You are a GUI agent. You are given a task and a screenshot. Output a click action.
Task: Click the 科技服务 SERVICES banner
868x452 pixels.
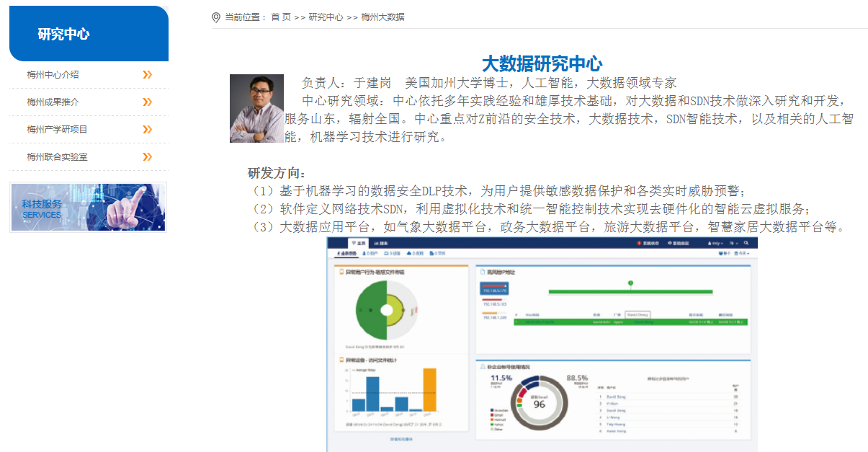pos(89,208)
